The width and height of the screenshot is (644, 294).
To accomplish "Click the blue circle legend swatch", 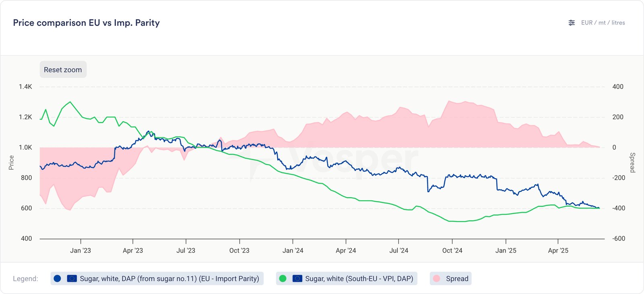I will coord(57,279).
